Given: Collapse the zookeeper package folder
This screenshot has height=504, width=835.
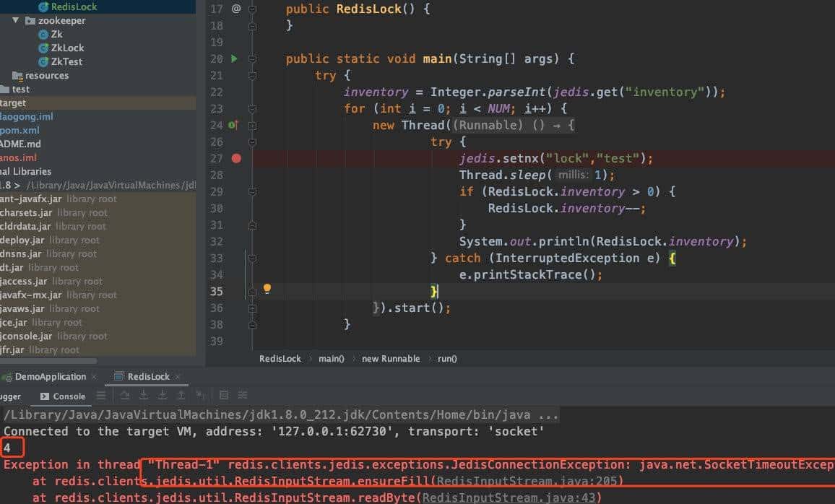Looking at the screenshot, I should (16, 20).
